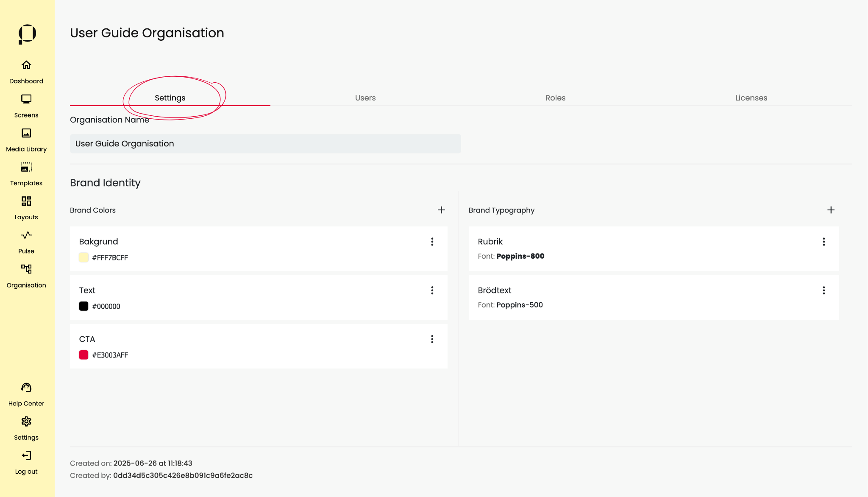The width and height of the screenshot is (868, 497).
Task: Go to Screens in the sidebar
Action: [x=26, y=99]
